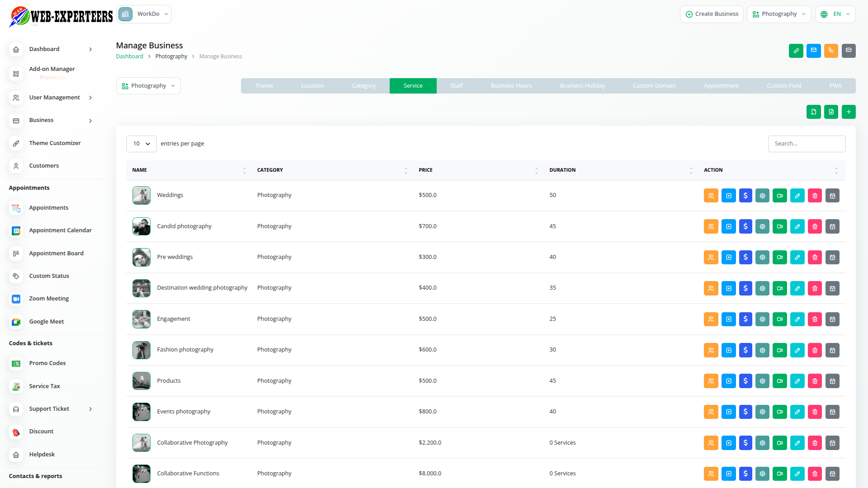
Task: Click the import file icon button
Action: (813, 112)
